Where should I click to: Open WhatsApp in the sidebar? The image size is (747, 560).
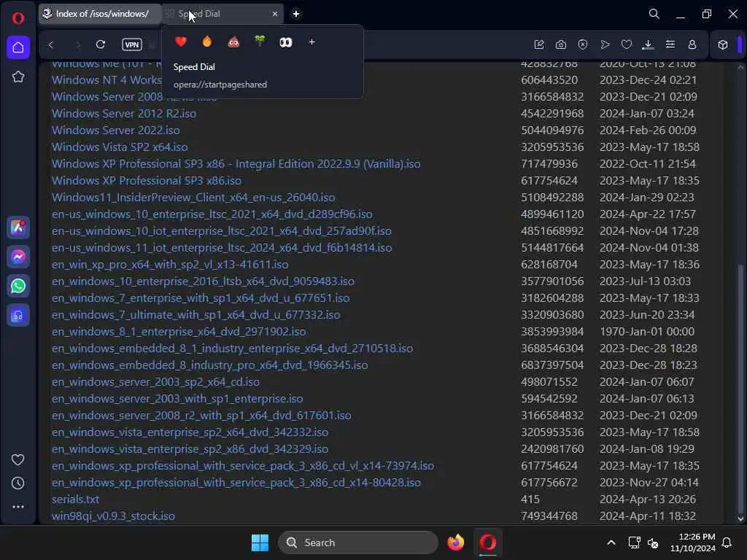coord(18,286)
